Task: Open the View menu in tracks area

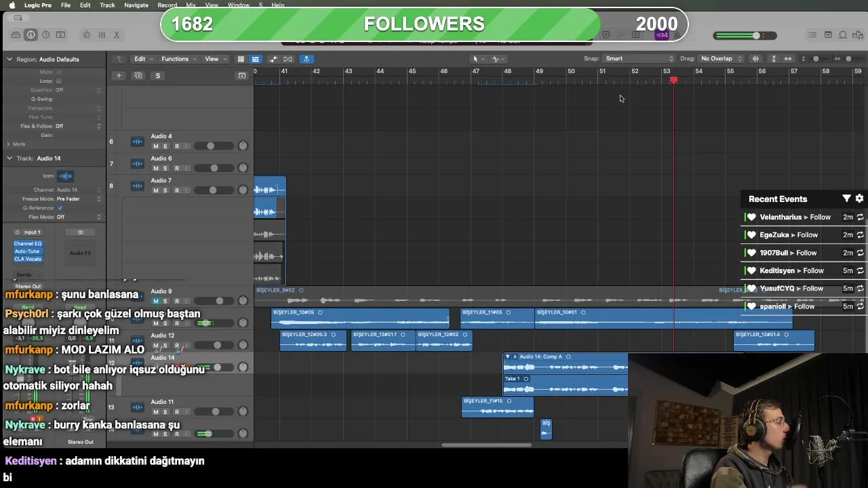Action: 214,59
